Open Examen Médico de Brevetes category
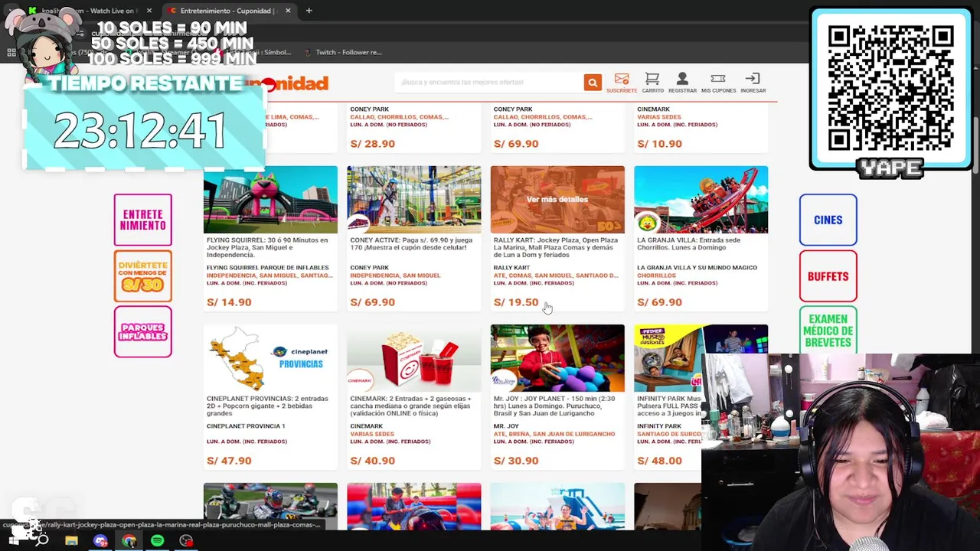This screenshot has width=980, height=551. tap(828, 331)
